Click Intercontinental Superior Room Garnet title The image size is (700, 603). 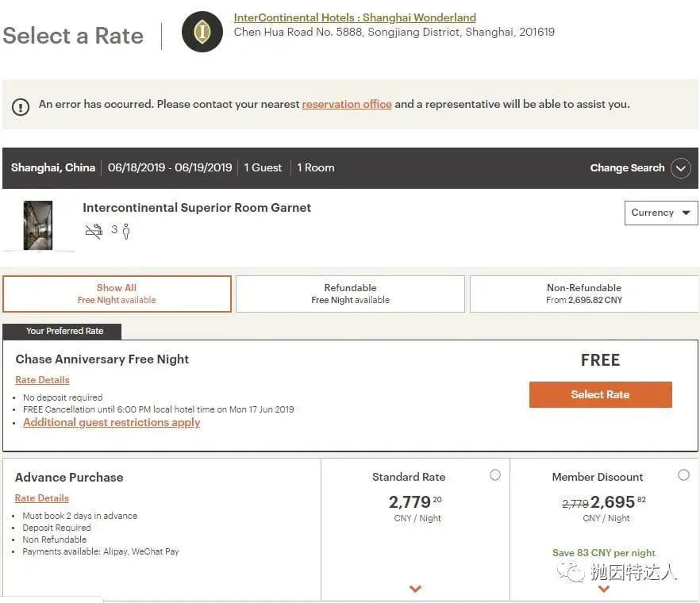(x=197, y=208)
